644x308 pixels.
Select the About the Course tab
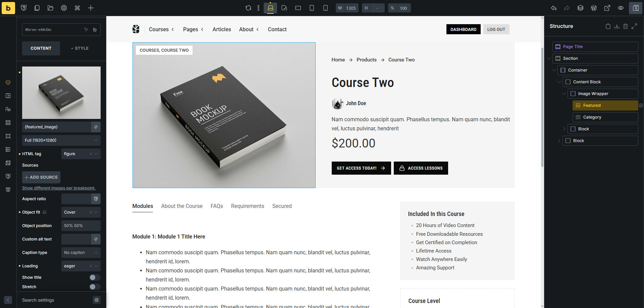coord(181,206)
